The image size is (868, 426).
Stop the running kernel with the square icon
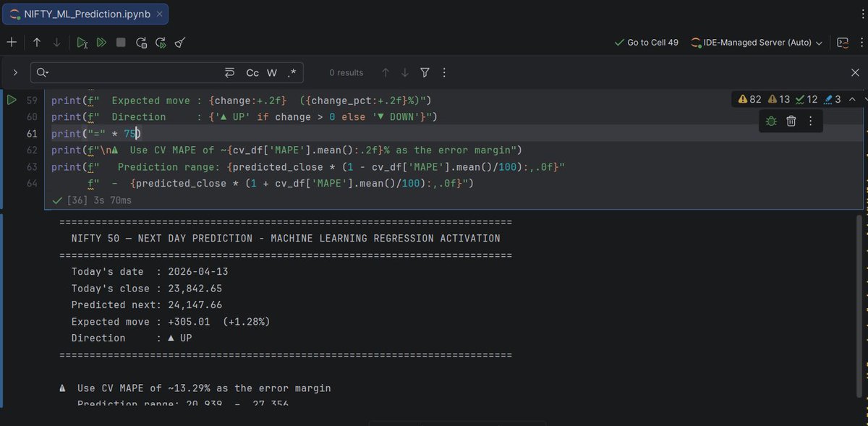click(122, 42)
